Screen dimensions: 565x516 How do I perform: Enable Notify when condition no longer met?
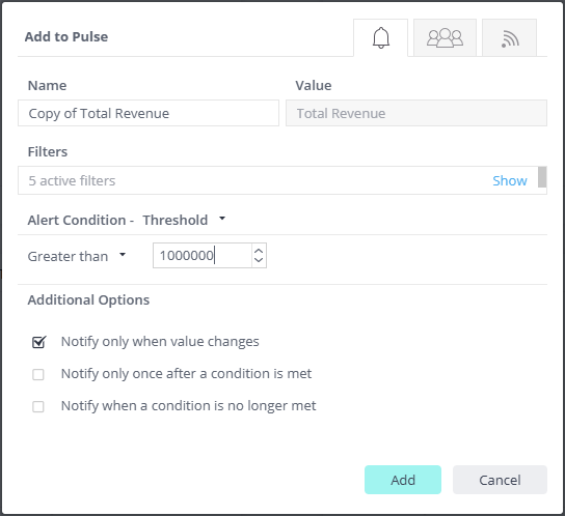point(38,406)
